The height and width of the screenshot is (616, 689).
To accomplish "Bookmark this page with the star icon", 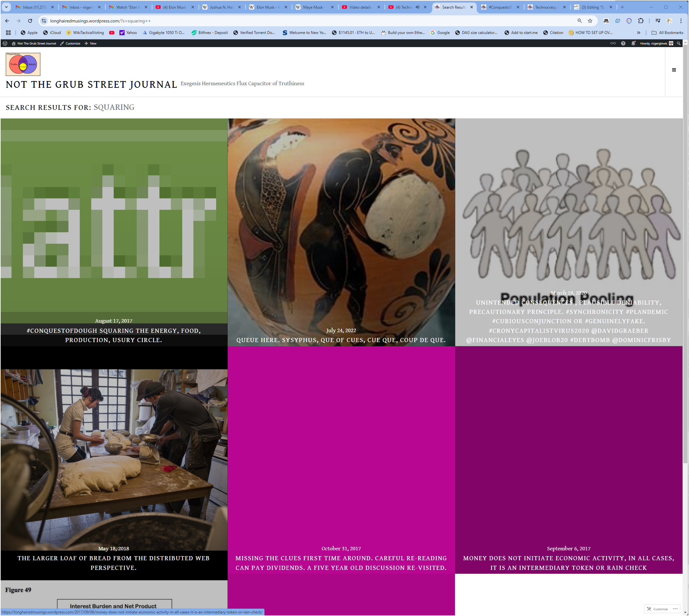I will 590,21.
